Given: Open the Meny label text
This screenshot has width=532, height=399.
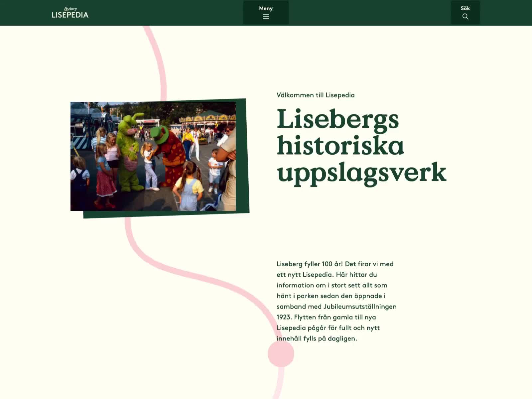Looking at the screenshot, I should click(266, 8).
